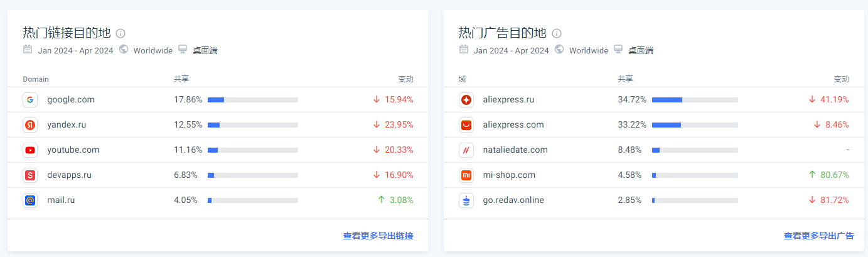Click the 8.48% share value
This screenshot has width=868, height=257.
tap(630, 150)
